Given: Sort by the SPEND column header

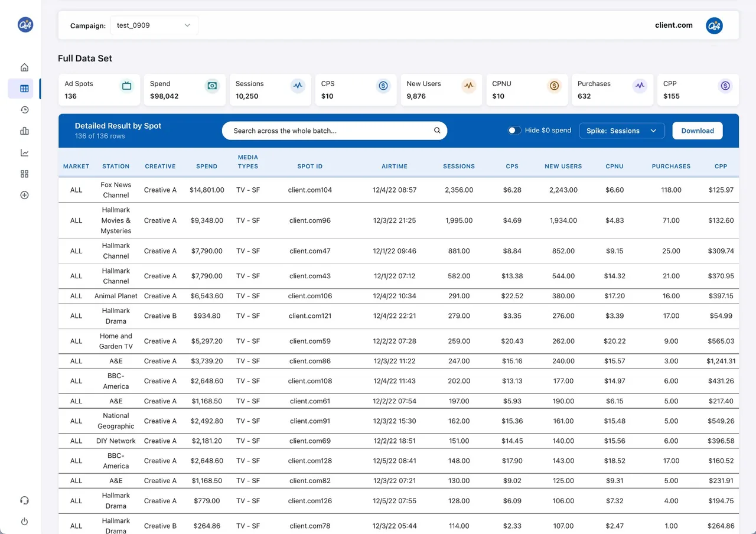Looking at the screenshot, I should tap(207, 167).
